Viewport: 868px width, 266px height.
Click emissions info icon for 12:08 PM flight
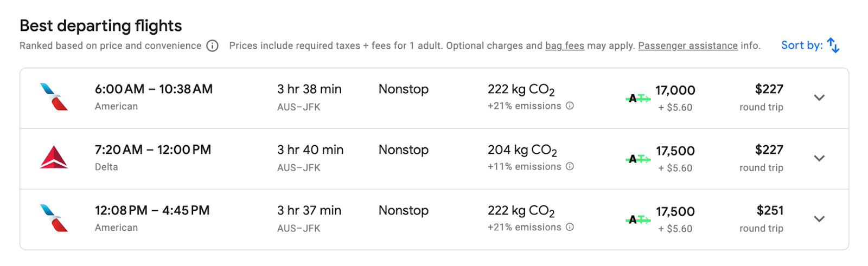tap(570, 227)
